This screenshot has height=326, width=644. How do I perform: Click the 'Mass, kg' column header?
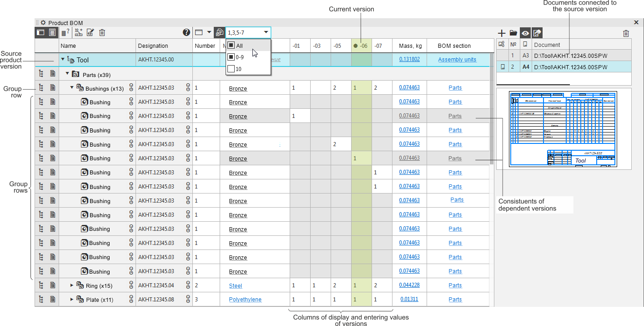[x=410, y=46]
